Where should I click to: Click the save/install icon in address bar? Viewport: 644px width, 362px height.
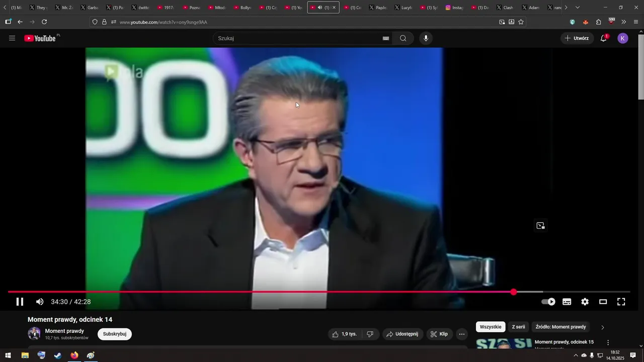click(511, 22)
